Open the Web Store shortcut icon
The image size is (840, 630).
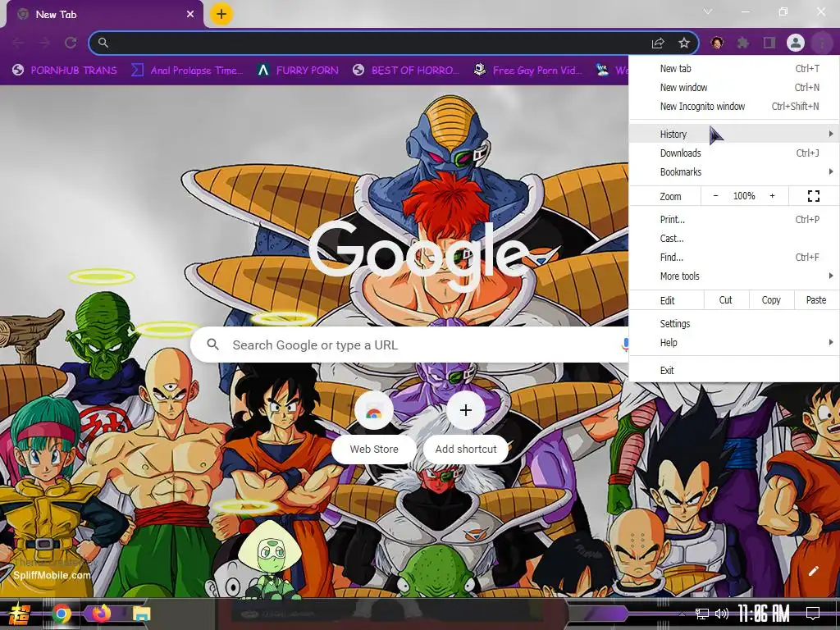(374, 411)
